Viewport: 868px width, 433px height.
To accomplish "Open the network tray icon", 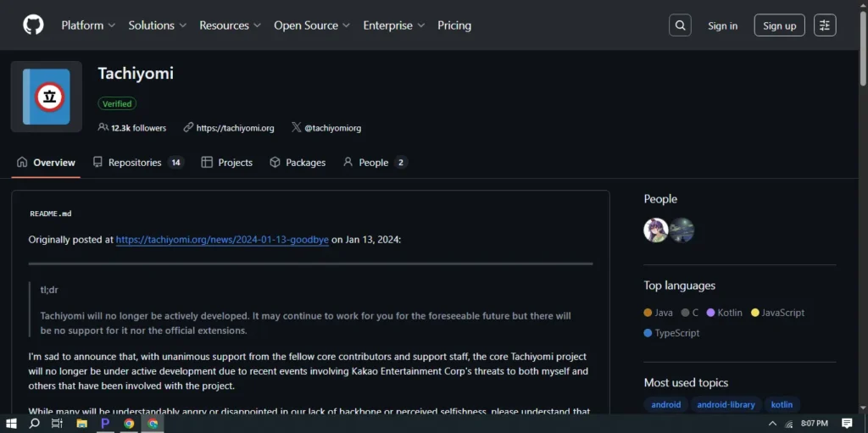I will click(x=789, y=424).
